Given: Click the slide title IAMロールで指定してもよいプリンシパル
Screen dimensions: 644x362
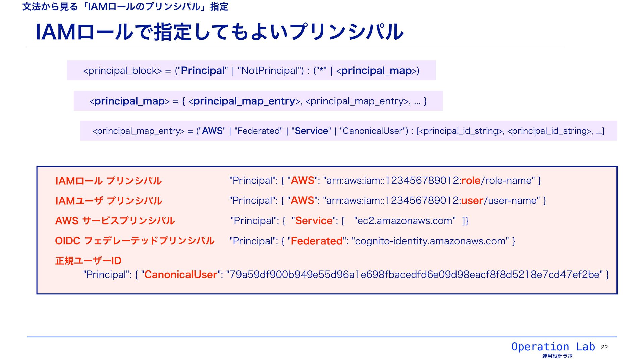Looking at the screenshot, I should pos(219,32).
